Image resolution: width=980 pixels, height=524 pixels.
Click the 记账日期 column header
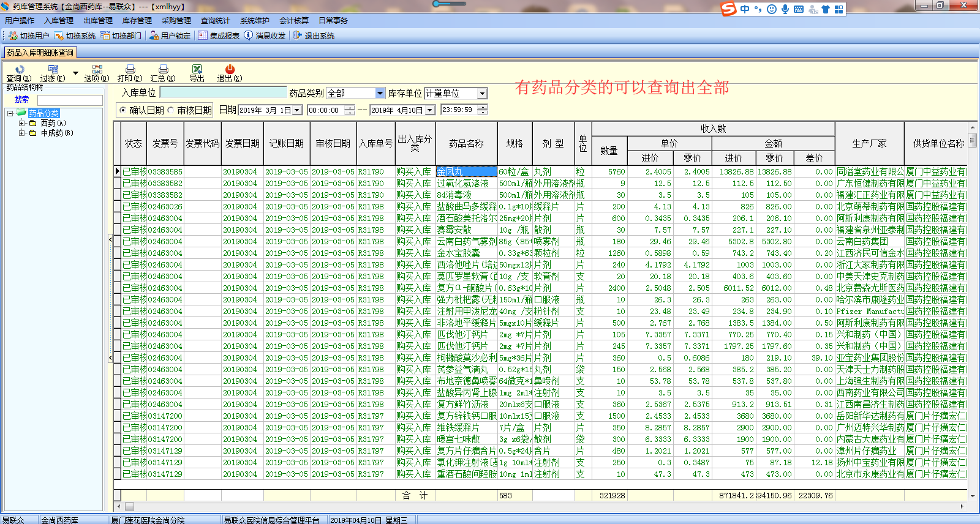(x=287, y=143)
